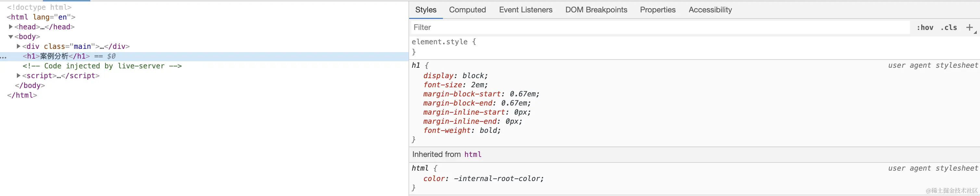The width and height of the screenshot is (980, 196).
Task: Open the Properties tab
Action: click(657, 10)
